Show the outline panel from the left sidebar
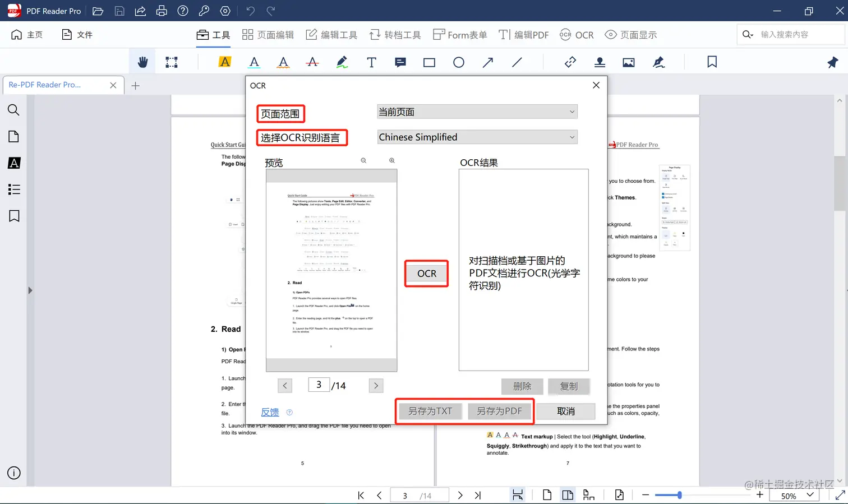This screenshot has width=848, height=504. click(14, 189)
